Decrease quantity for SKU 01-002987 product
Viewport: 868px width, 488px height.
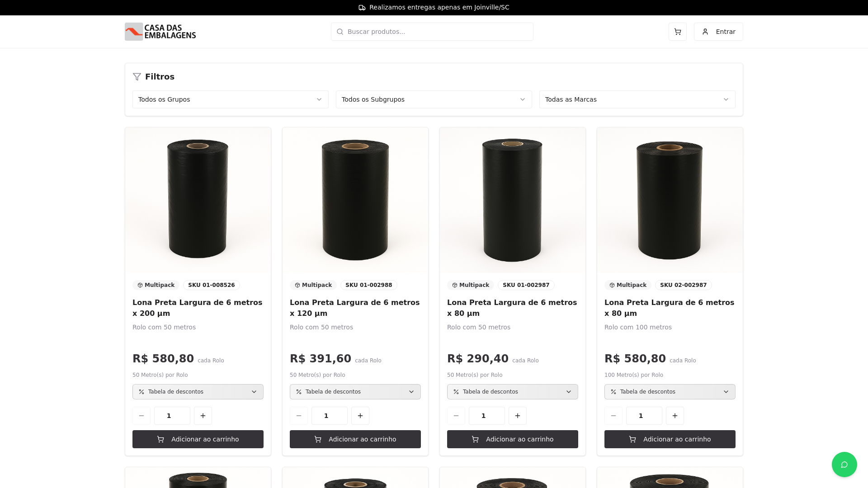point(456,416)
